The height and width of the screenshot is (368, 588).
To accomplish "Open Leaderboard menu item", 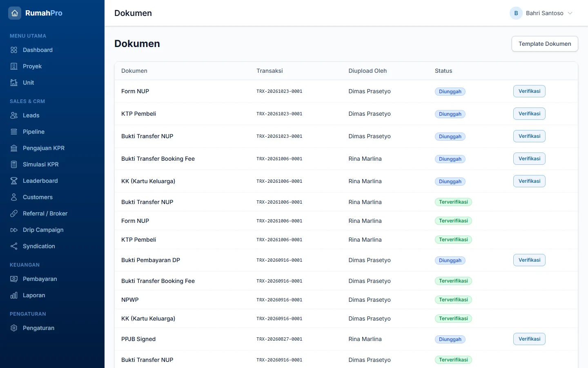I will 52,181.
